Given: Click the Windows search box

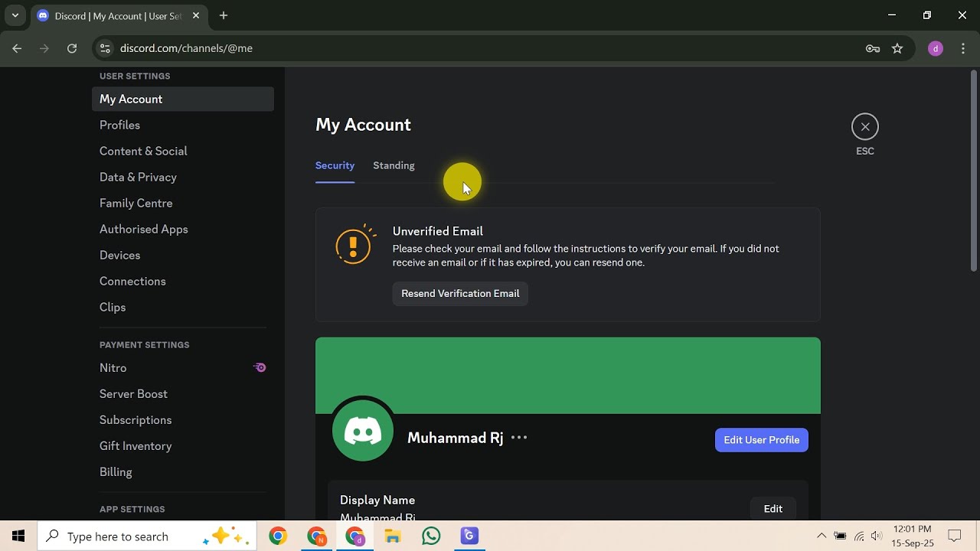Looking at the screenshot, I should (147, 536).
